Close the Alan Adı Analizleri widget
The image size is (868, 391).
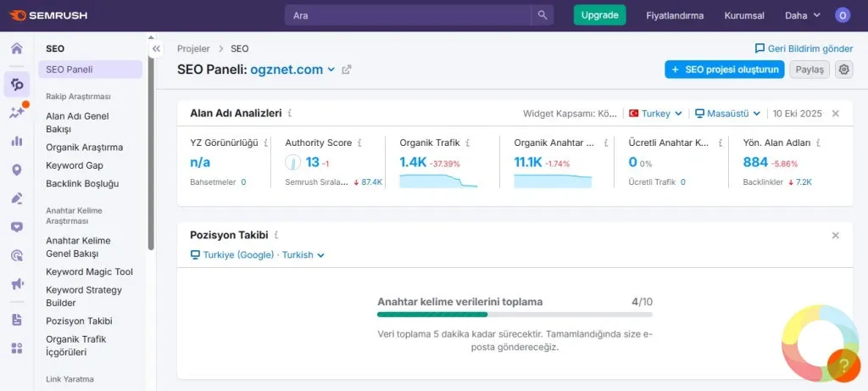(835, 114)
